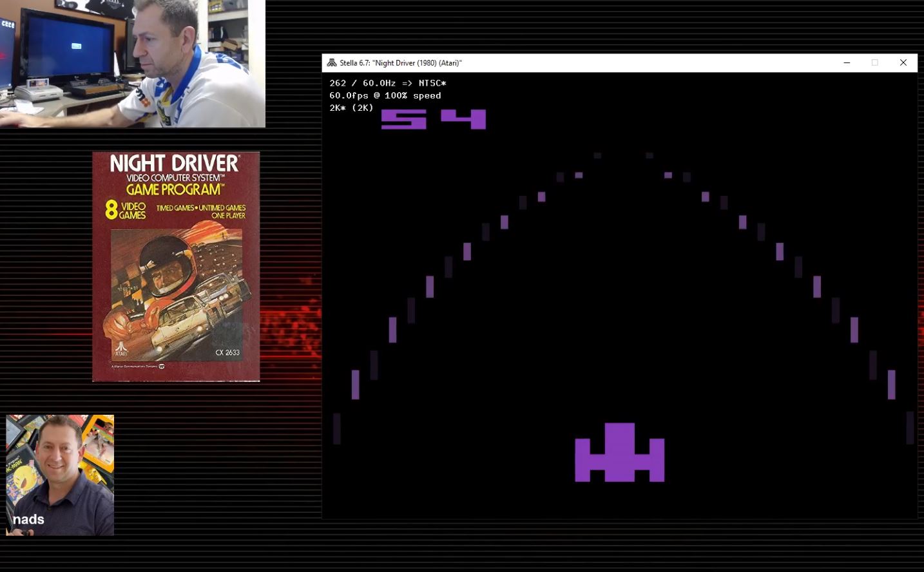Screen dimensions: 924x572
Task: Click the Night Driver box art image
Action: [x=176, y=267]
